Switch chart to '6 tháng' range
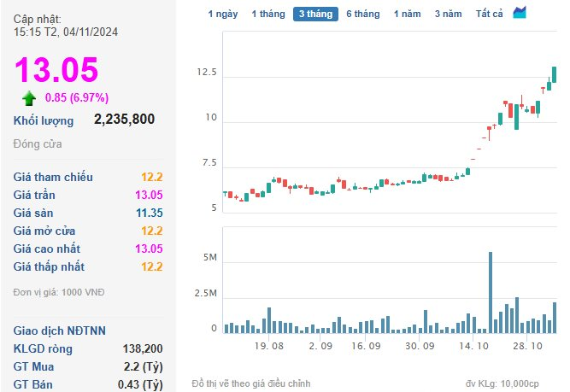 coord(363,15)
